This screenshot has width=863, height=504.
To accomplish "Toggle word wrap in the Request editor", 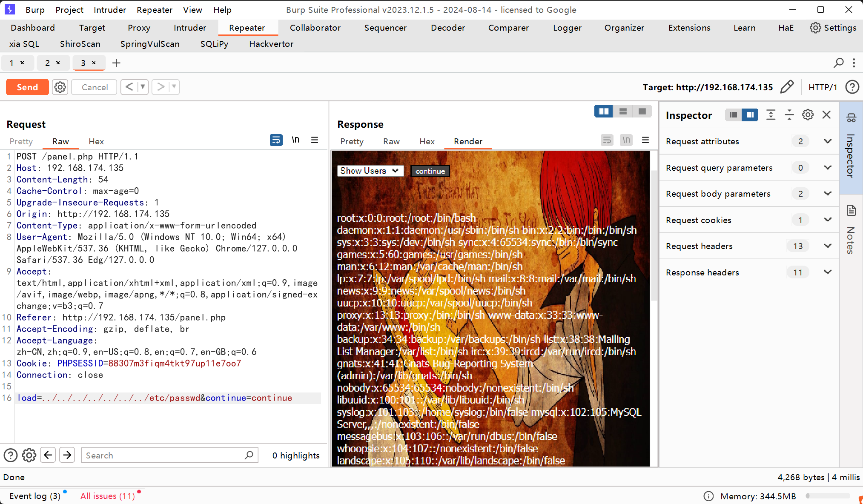I will 276,140.
